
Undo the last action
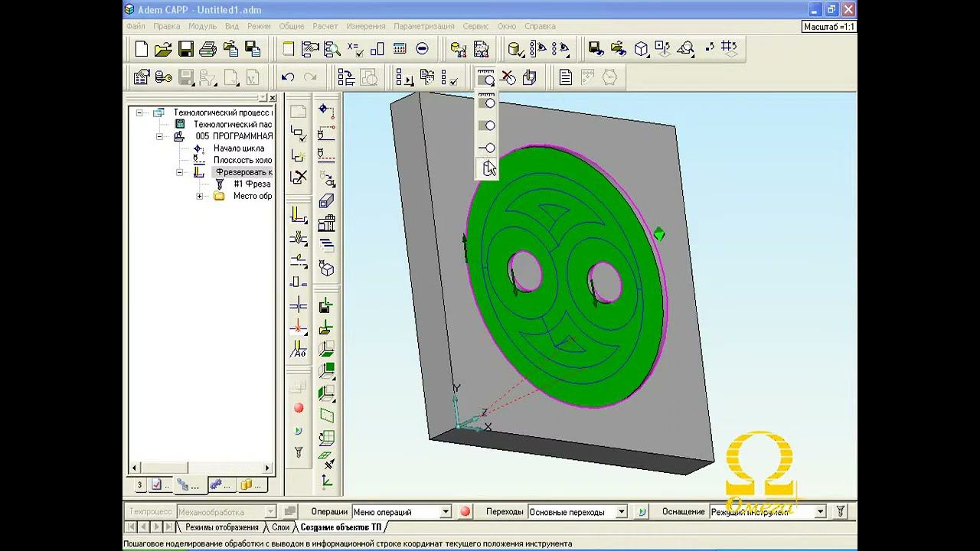tap(288, 77)
